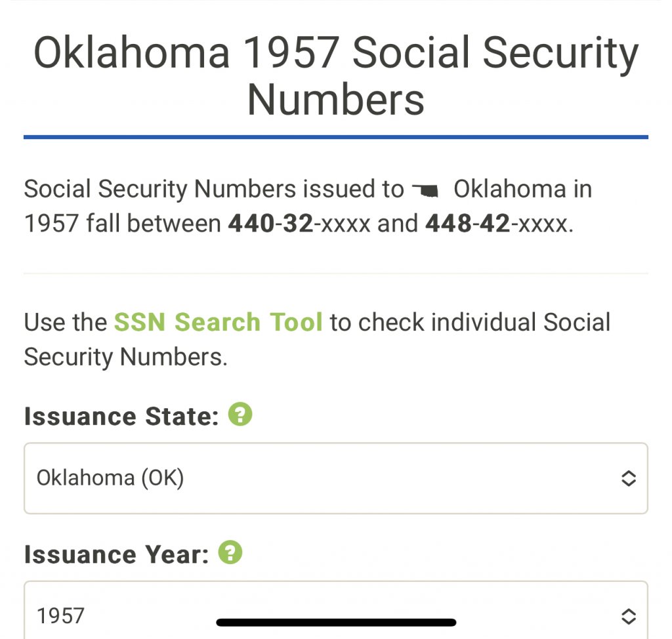
Task: Click the Issuance Year label text
Action: click(116, 555)
